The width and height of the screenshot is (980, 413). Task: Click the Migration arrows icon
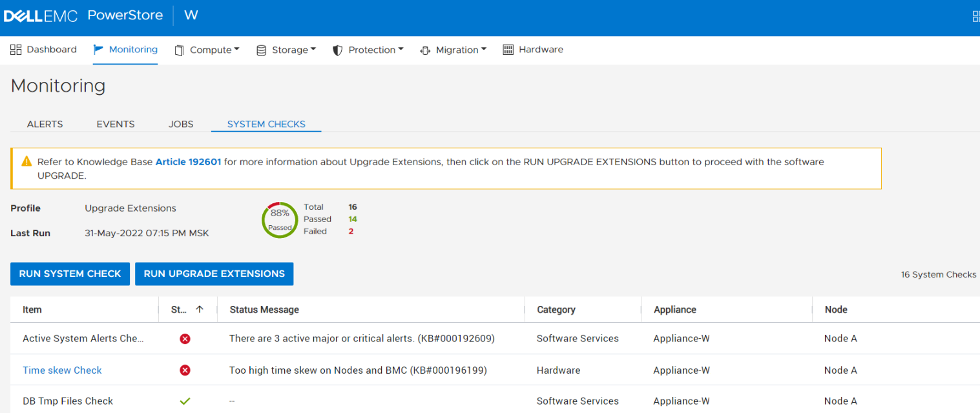click(x=426, y=49)
